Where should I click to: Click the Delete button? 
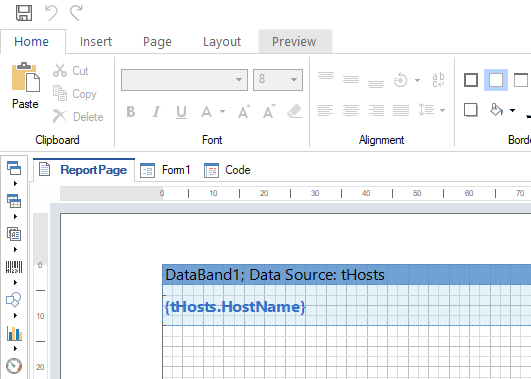point(79,117)
